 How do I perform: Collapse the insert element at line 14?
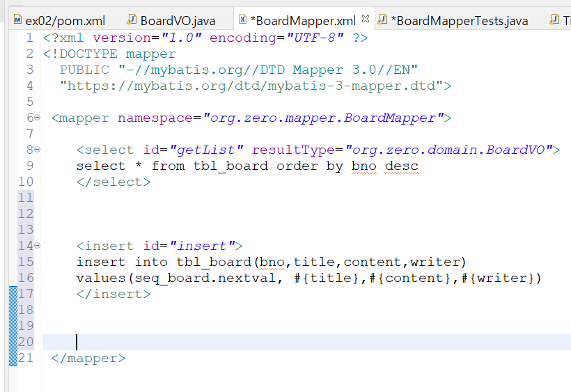(x=37, y=245)
